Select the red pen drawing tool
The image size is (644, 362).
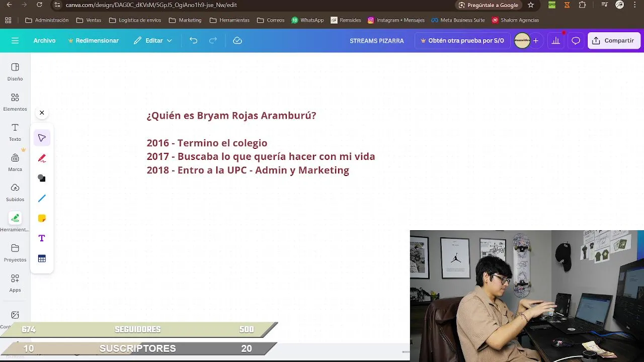pos(42,158)
